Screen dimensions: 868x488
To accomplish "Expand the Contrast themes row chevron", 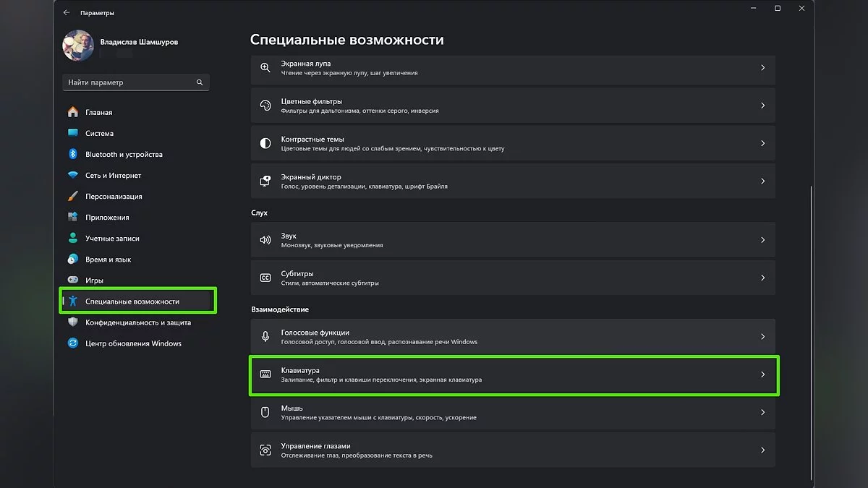I will [x=762, y=143].
